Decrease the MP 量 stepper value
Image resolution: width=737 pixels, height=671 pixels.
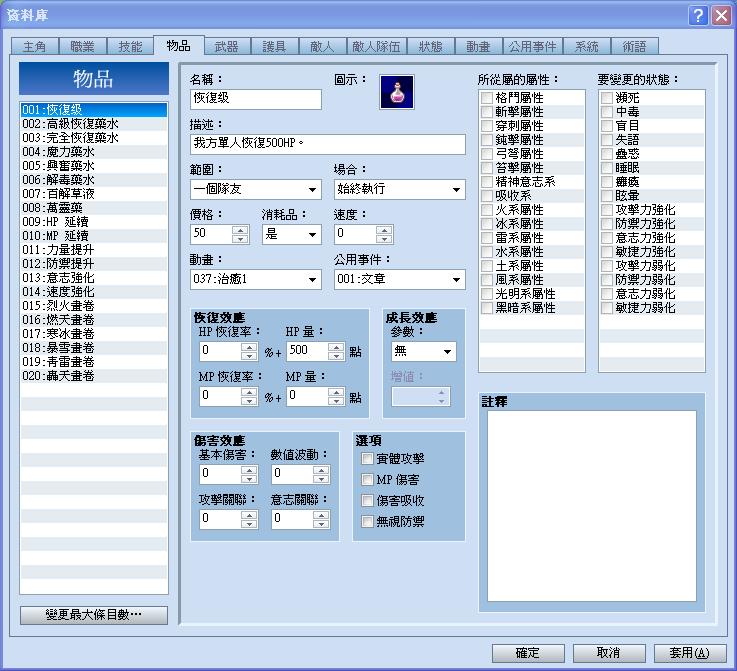(336, 401)
